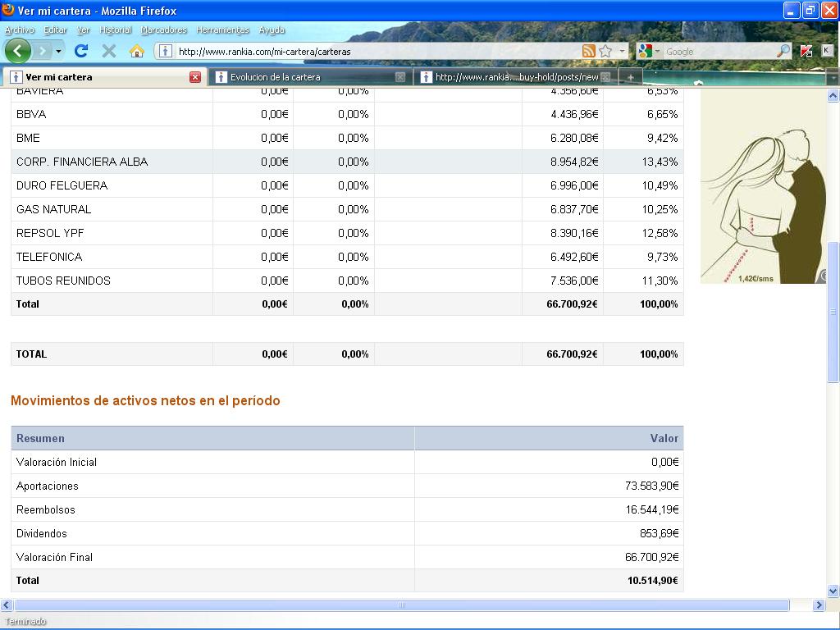Open a new tab with plus button

point(630,77)
